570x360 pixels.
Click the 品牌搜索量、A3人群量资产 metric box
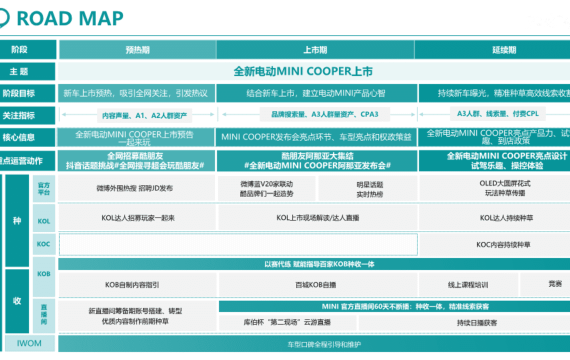pyautogui.click(x=325, y=114)
